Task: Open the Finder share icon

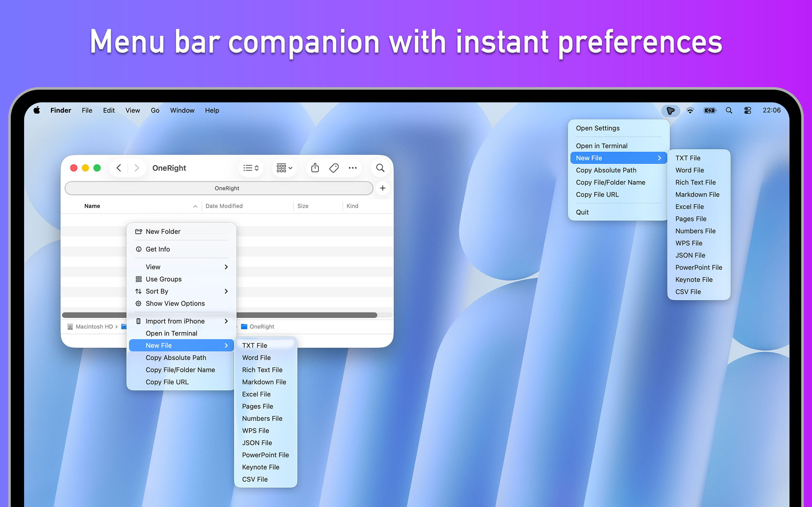Action: (315, 168)
